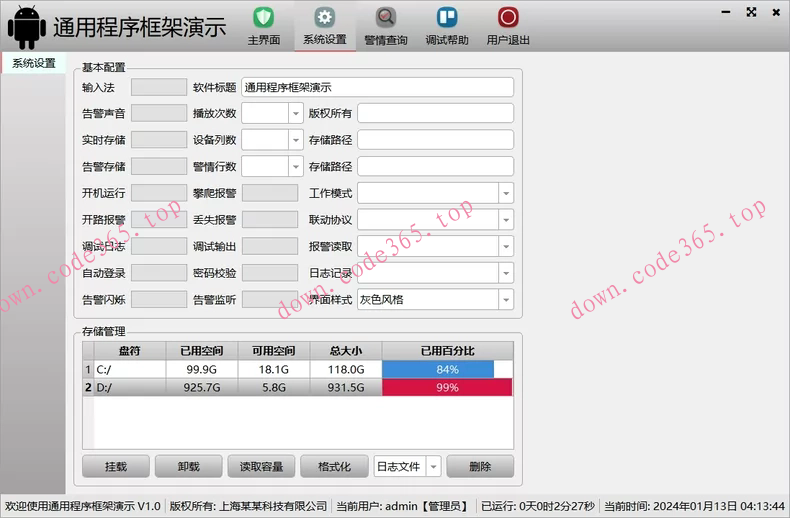The height and width of the screenshot is (518, 790).
Task: Toggle the 调试输出 switch
Action: click(x=270, y=246)
